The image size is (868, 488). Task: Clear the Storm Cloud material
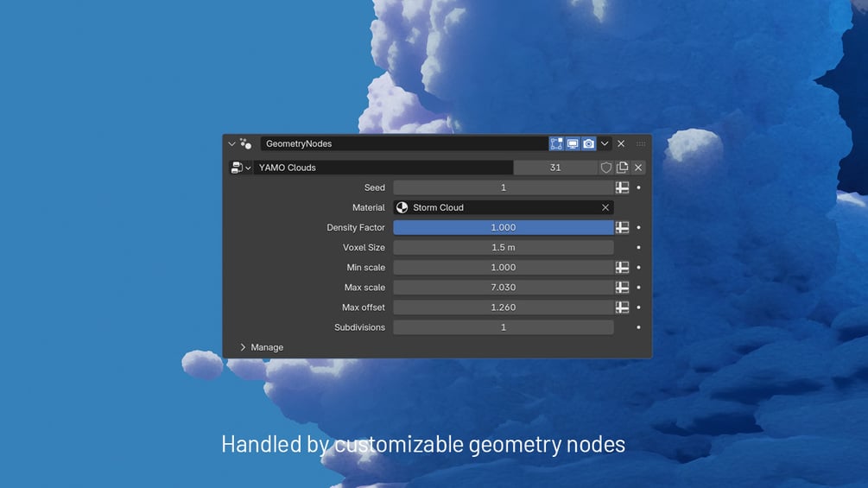tap(605, 207)
